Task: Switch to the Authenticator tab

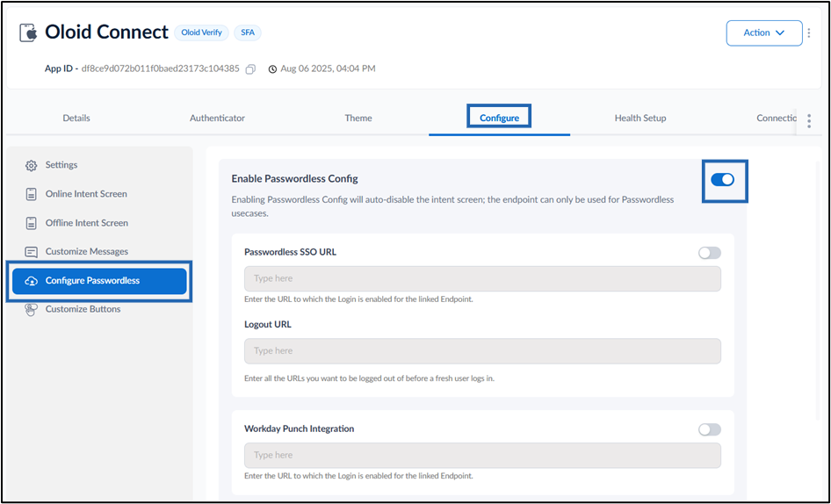Action: (x=217, y=119)
